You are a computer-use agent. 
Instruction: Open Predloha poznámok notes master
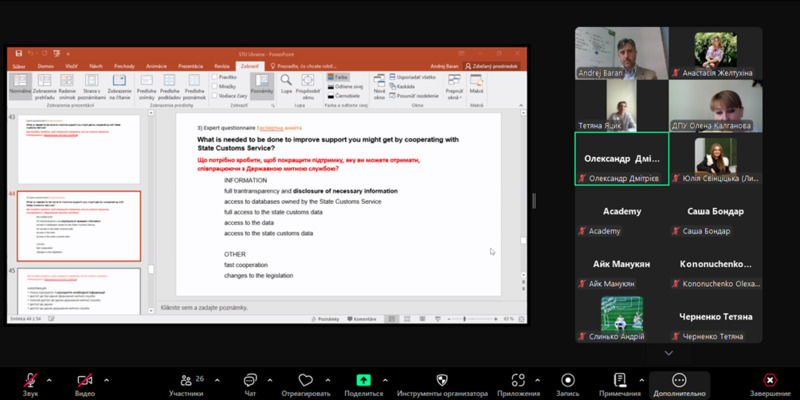(x=194, y=86)
